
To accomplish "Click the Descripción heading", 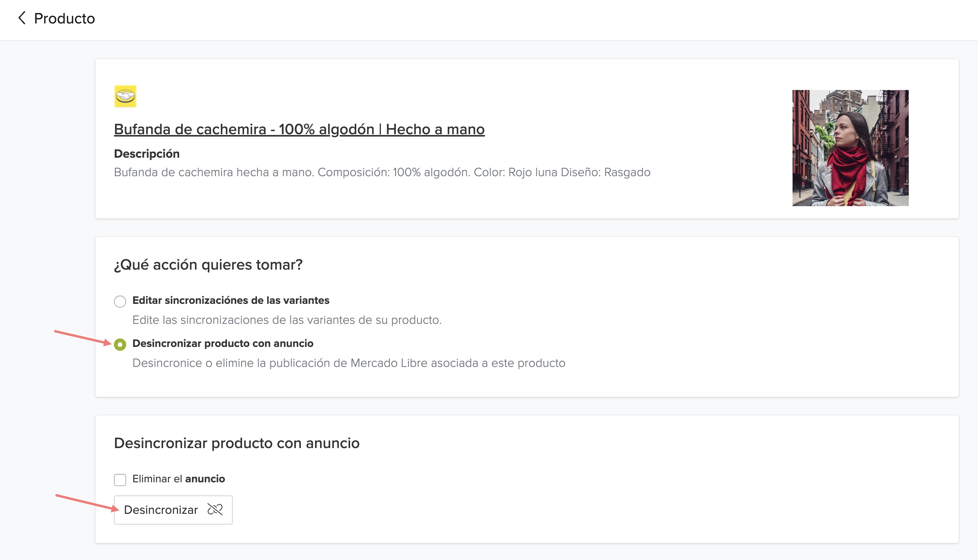I will tap(147, 154).
